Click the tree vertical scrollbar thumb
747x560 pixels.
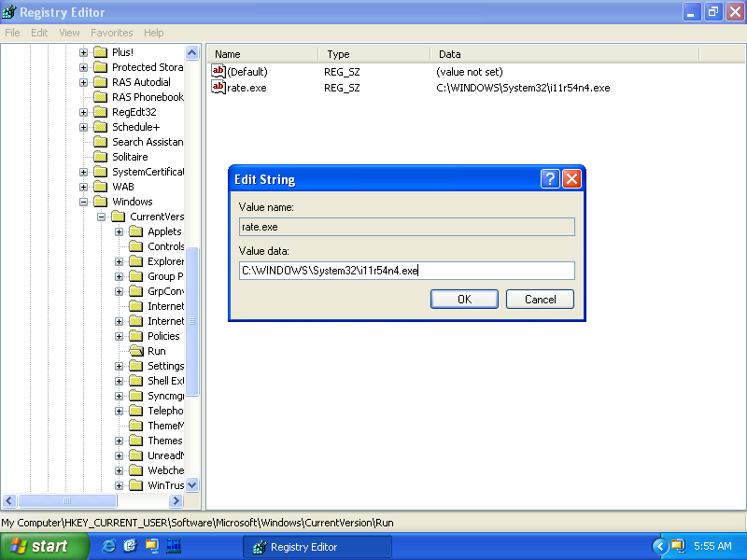click(192, 321)
